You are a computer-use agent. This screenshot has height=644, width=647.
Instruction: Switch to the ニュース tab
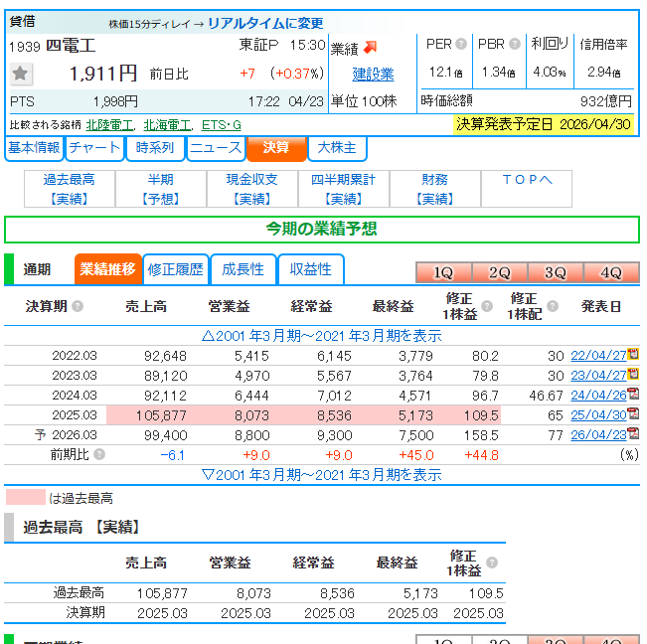216,148
